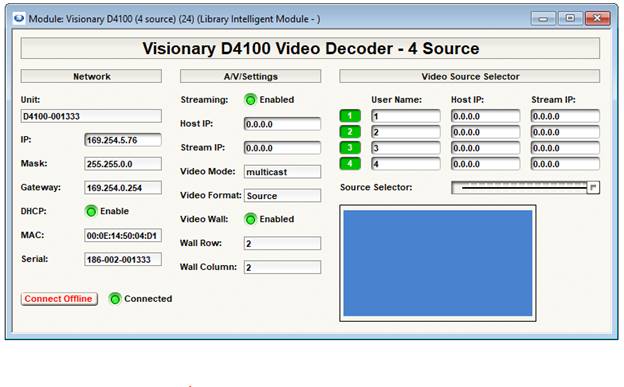Click the Connect Offline button
Screen dimensions: 624x387
click(59, 299)
